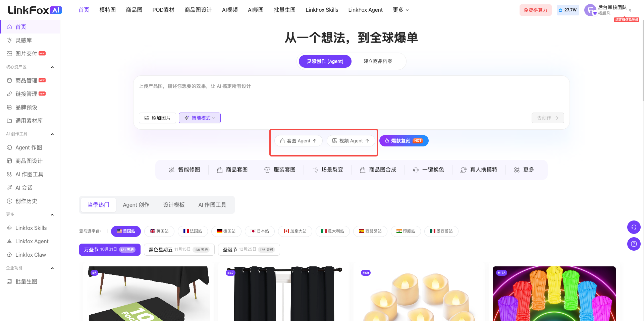This screenshot has width=644, height=321.
Task: Open Linkfox Skills in the sidebar
Action: 30,228
